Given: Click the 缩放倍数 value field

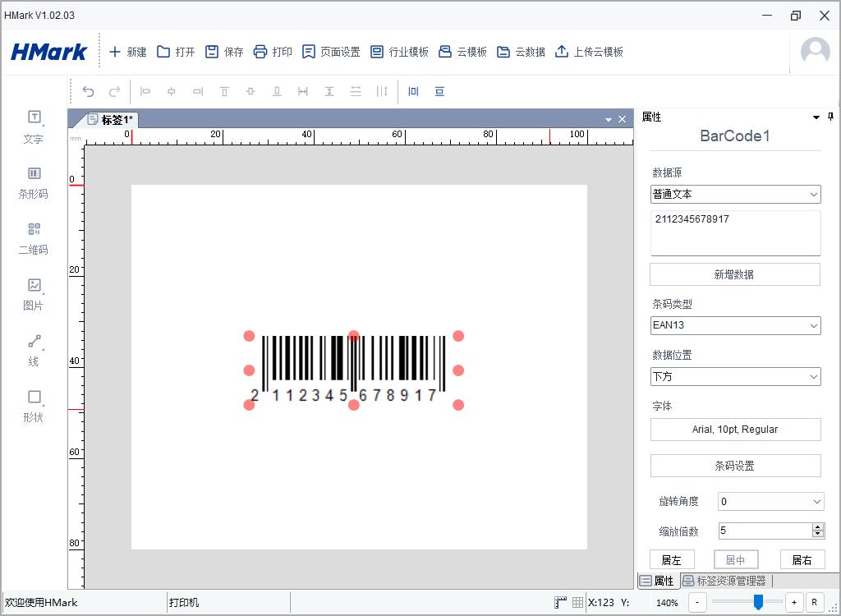Looking at the screenshot, I should pos(765,531).
